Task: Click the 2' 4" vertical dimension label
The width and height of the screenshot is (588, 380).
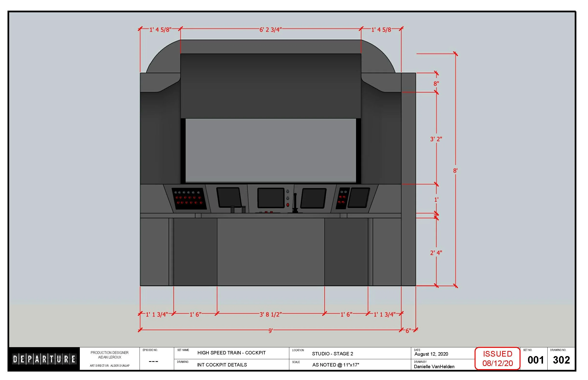Action: [436, 253]
